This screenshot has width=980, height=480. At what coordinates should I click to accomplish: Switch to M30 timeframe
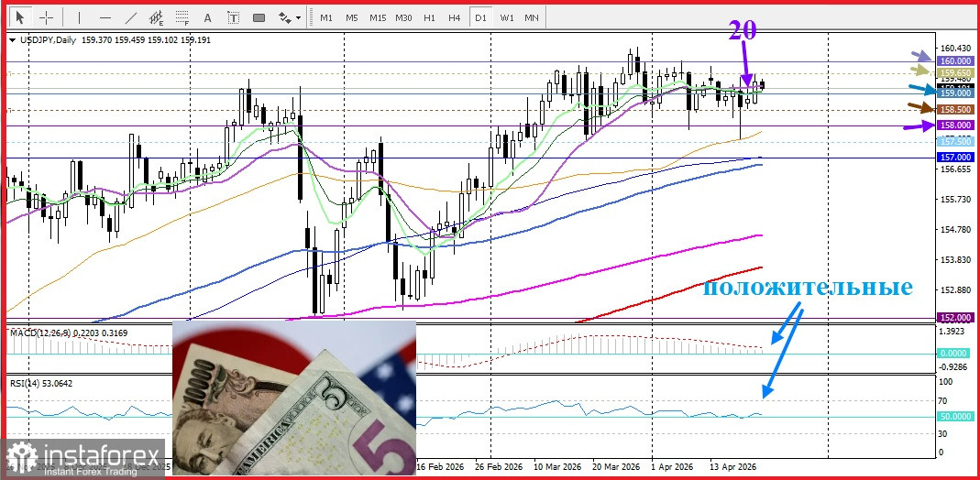point(403,18)
